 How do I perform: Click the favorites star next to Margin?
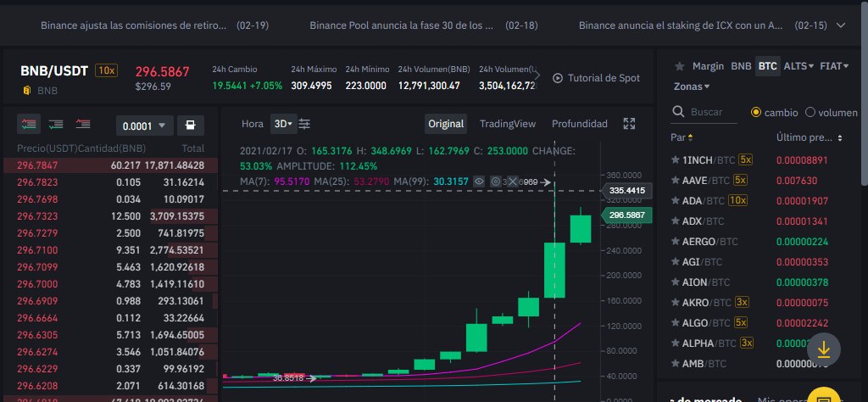[680, 66]
